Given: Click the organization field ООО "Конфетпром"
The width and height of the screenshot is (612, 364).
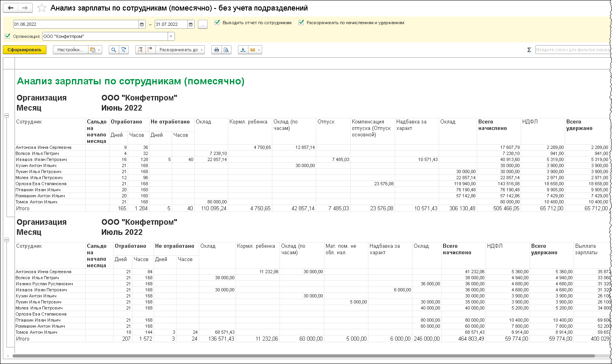Looking at the screenshot, I should [105, 36].
